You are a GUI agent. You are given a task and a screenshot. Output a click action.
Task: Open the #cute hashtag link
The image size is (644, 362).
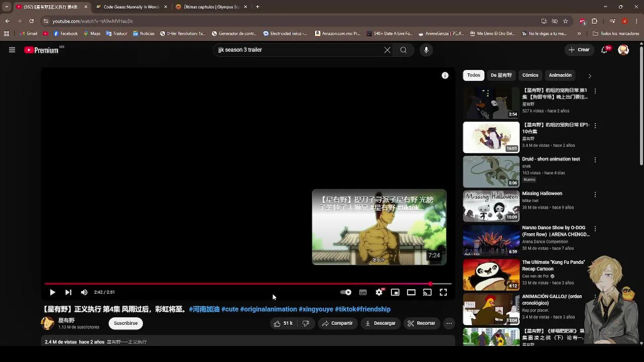tap(230, 309)
